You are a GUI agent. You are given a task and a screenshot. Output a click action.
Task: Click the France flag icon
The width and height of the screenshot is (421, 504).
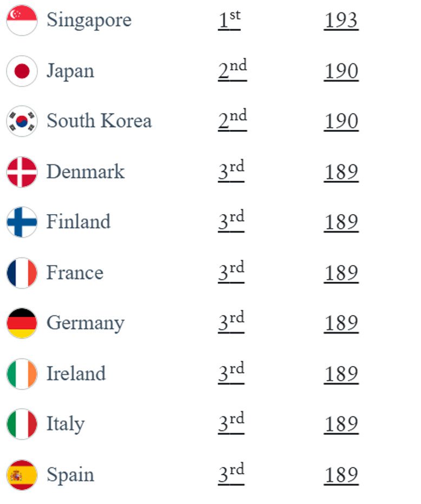point(22,273)
